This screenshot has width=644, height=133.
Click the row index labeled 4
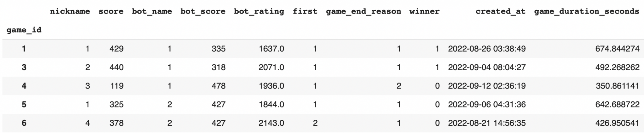[x=24, y=86]
